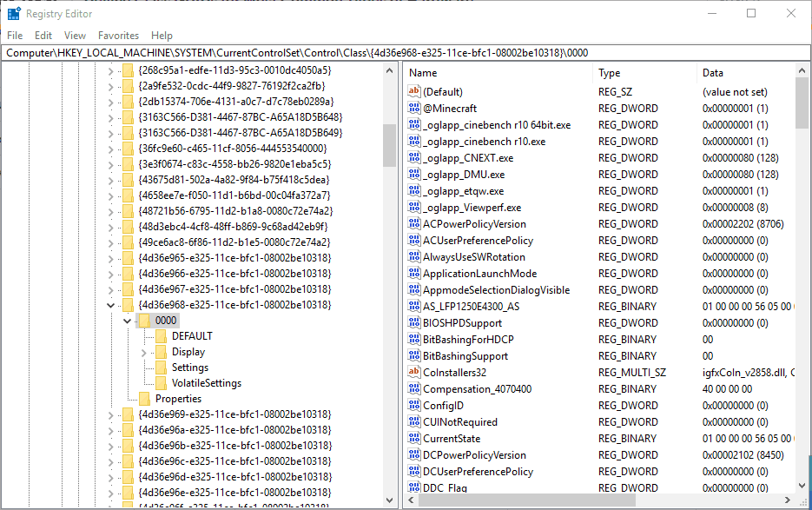Click the Properties key folder icon

tap(146, 398)
